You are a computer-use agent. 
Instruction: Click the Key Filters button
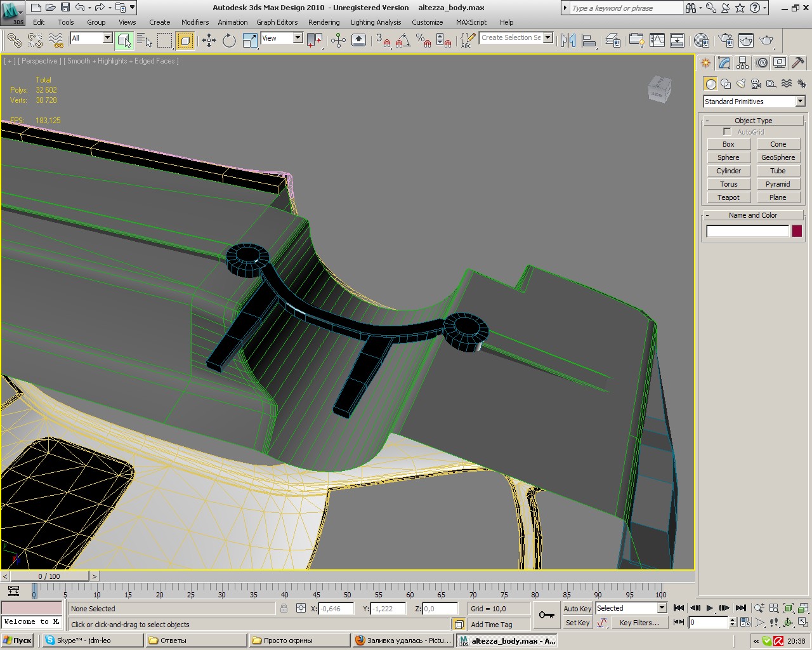(x=639, y=623)
